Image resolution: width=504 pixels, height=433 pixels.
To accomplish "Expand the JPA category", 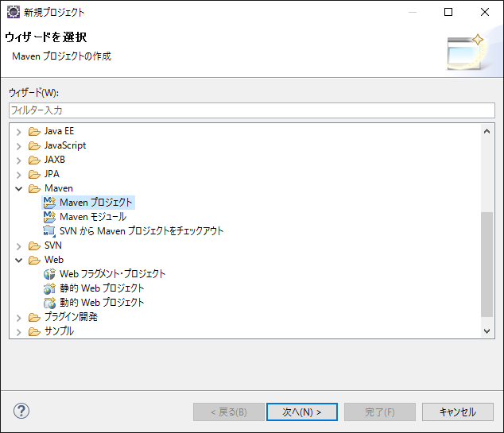I will [19, 175].
